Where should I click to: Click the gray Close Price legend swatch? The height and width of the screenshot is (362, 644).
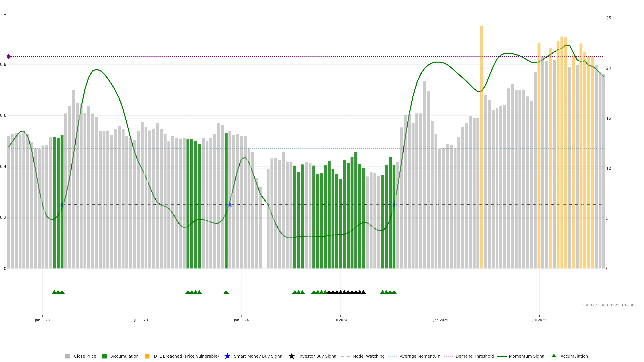pos(67,356)
